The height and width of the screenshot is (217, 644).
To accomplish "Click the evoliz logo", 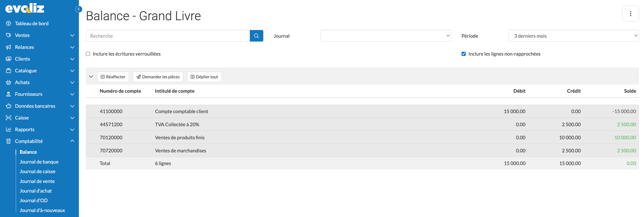I will pos(25,8).
